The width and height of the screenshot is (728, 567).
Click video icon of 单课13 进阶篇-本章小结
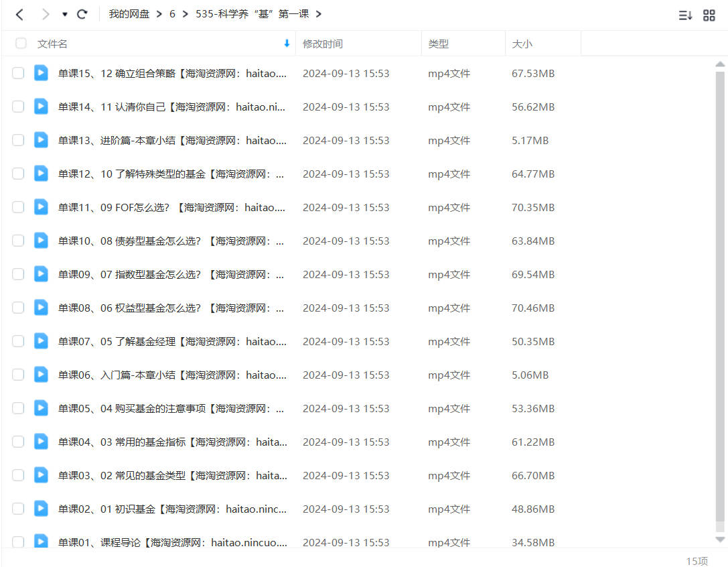click(x=41, y=140)
